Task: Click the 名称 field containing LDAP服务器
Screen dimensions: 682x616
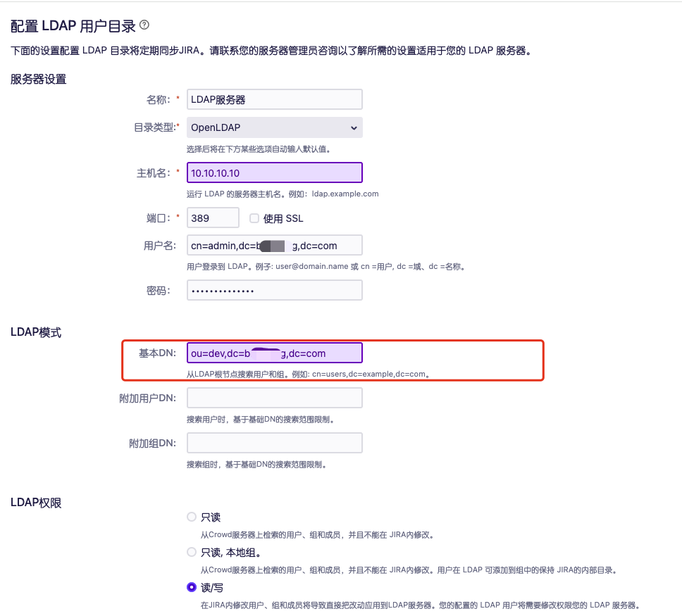Action: [274, 99]
